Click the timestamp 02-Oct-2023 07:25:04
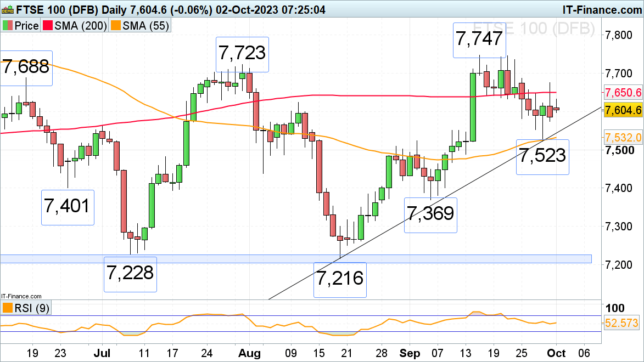This screenshot has width=644, height=362. (x=271, y=9)
